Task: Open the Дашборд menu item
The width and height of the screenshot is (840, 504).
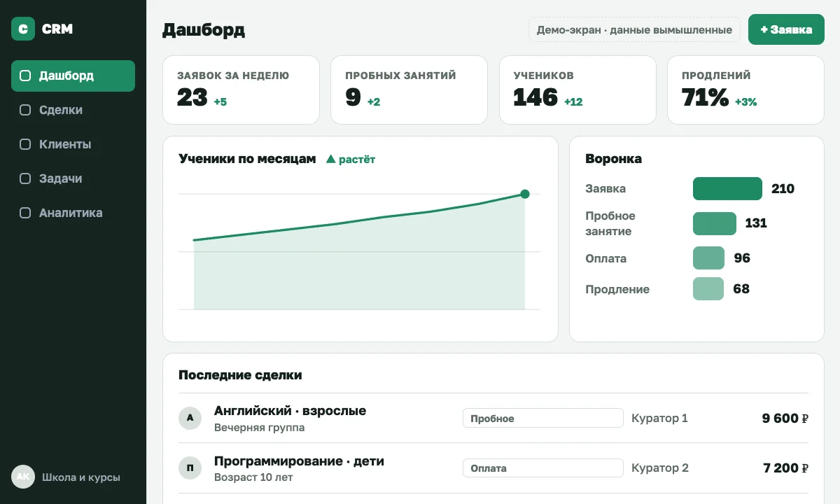Action: (73, 76)
